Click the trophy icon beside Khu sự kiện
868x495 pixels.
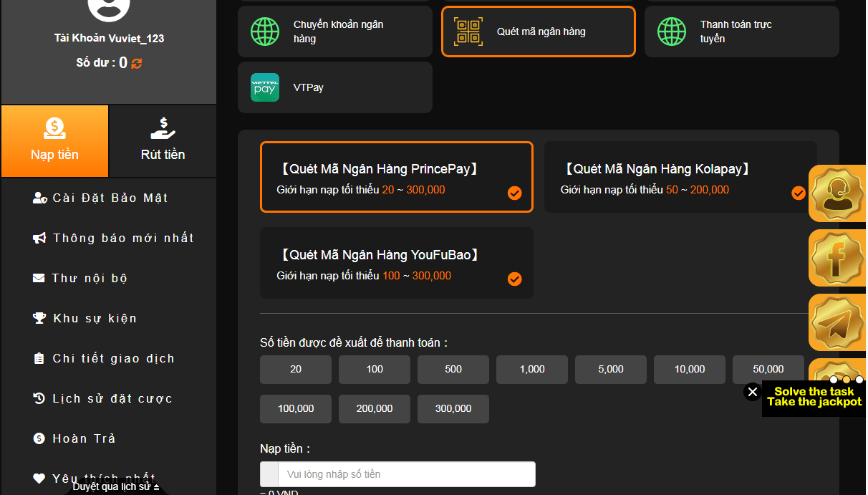tap(39, 318)
